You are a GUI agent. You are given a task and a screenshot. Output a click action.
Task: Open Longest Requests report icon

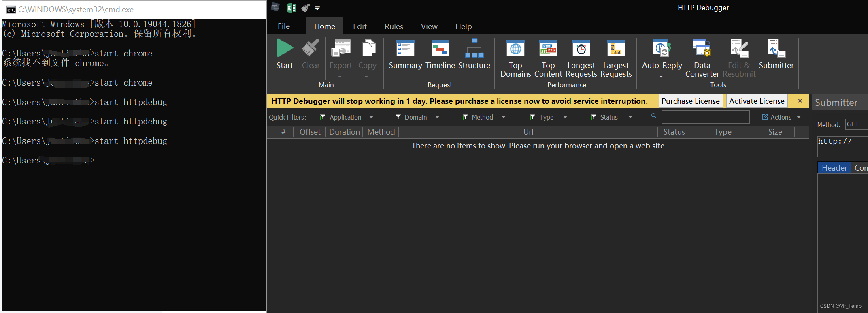pyautogui.click(x=581, y=49)
